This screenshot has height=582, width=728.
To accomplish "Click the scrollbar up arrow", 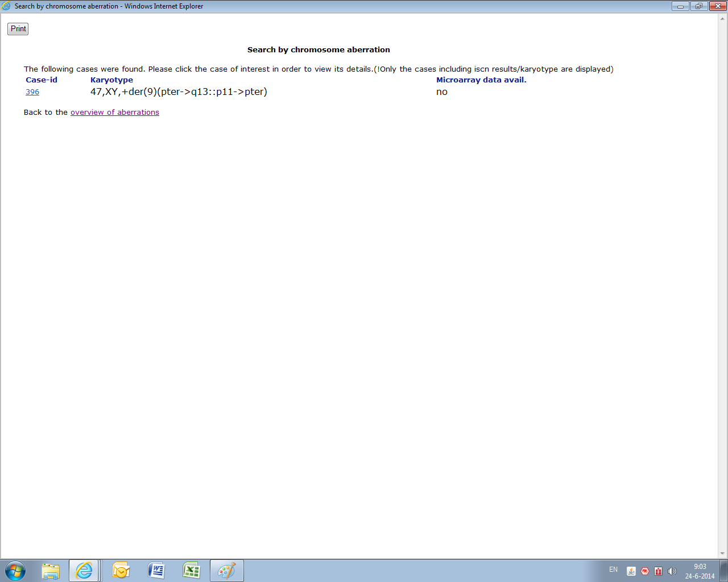I will [723, 19].
